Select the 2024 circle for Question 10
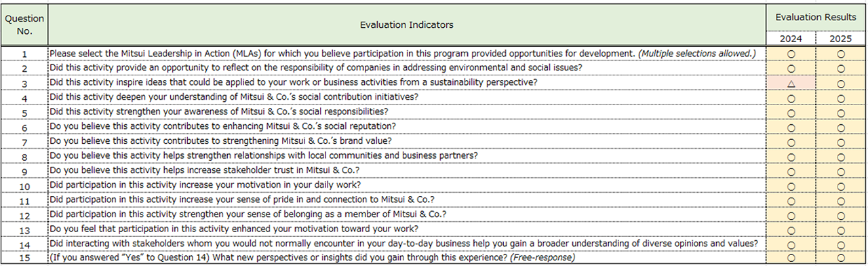This screenshot has height=266, width=868. point(791,185)
